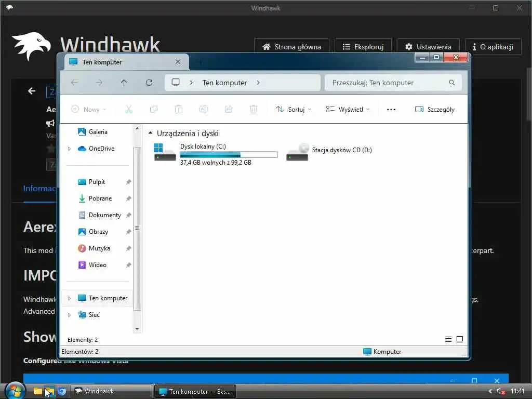Click the C: drive usage bar
The height and width of the screenshot is (399, 532).
click(x=229, y=155)
